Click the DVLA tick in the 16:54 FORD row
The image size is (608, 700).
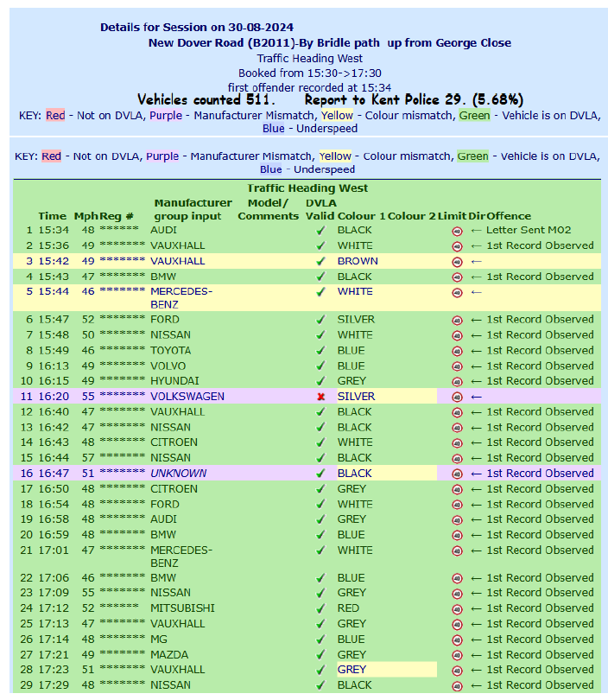pyautogui.click(x=320, y=505)
